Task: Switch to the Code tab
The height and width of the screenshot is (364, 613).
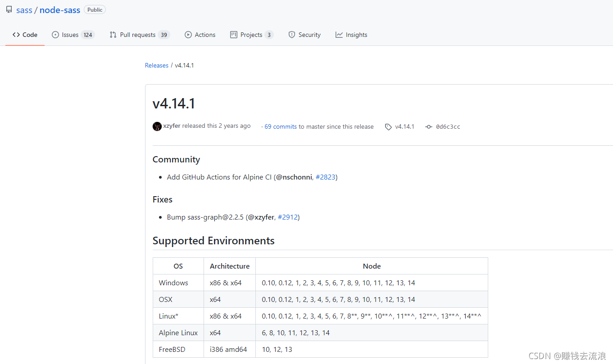Action: tap(25, 35)
